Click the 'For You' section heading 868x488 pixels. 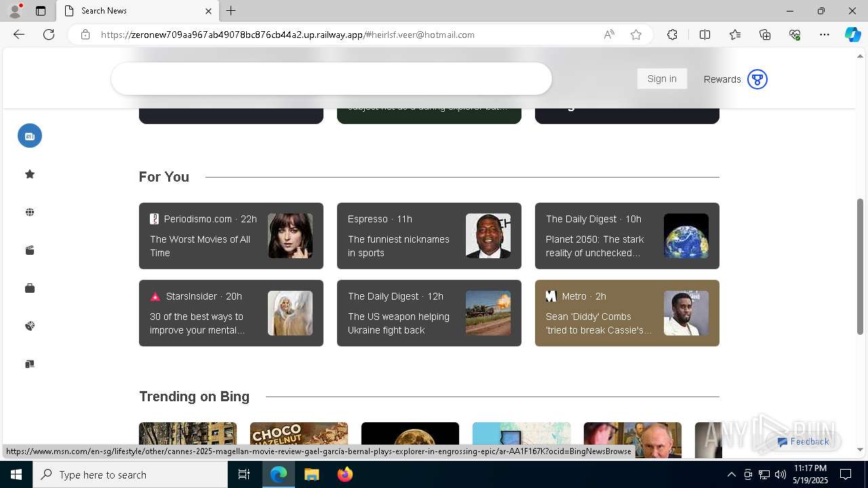[x=164, y=177]
